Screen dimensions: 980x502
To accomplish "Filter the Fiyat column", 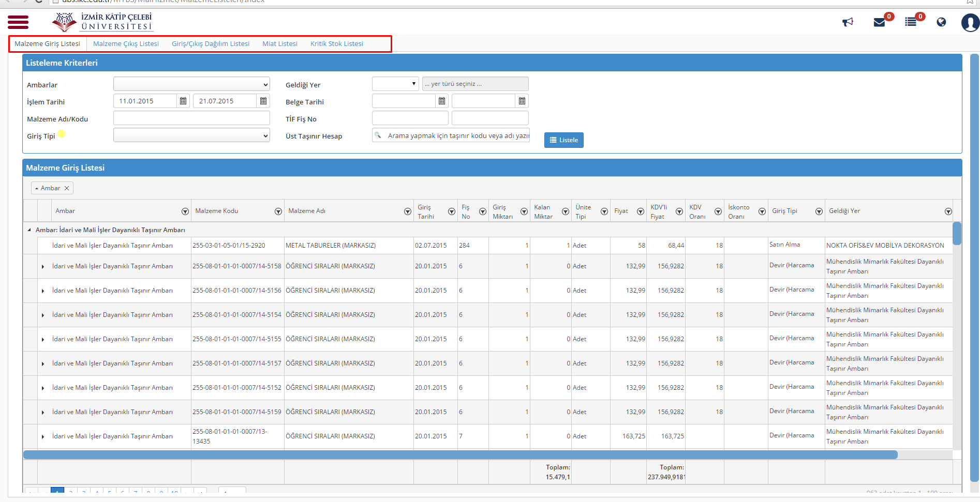I will pyautogui.click(x=641, y=211).
